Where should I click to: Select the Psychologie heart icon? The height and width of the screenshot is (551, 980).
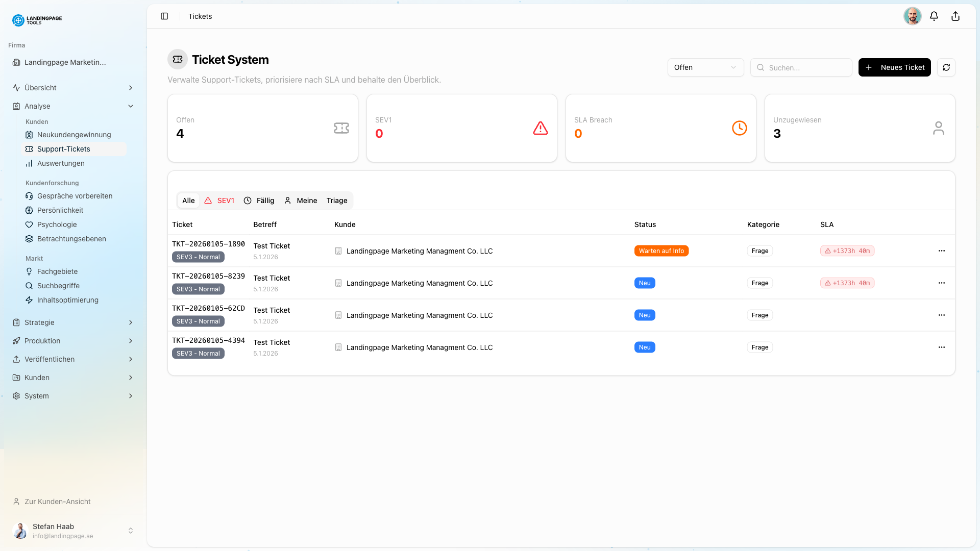click(29, 224)
